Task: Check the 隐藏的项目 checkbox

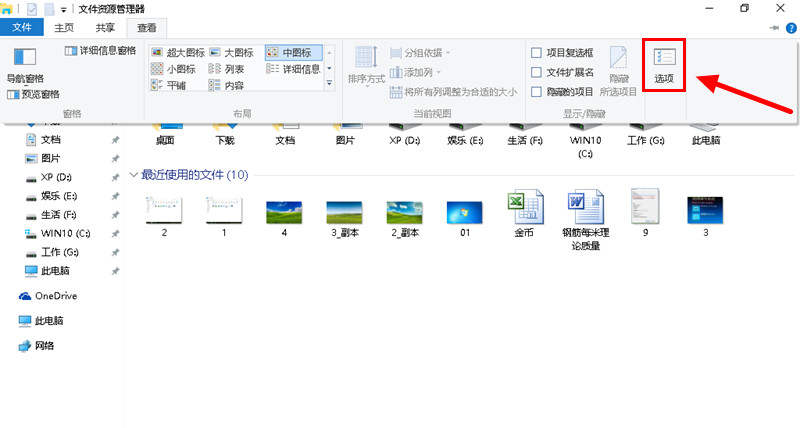Action: (x=537, y=92)
